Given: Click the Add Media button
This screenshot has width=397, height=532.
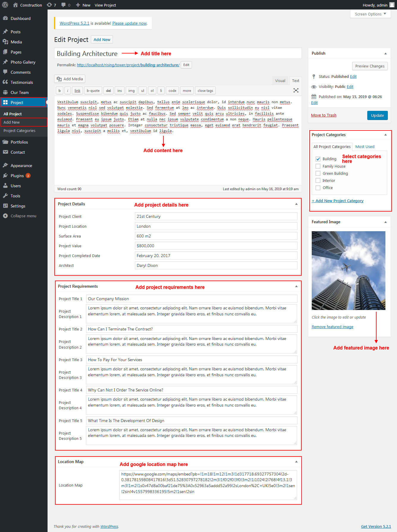Looking at the screenshot, I should [x=70, y=79].
